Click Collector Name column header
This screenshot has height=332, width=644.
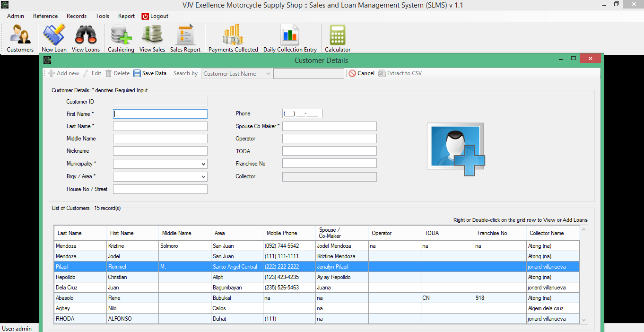[553, 233]
